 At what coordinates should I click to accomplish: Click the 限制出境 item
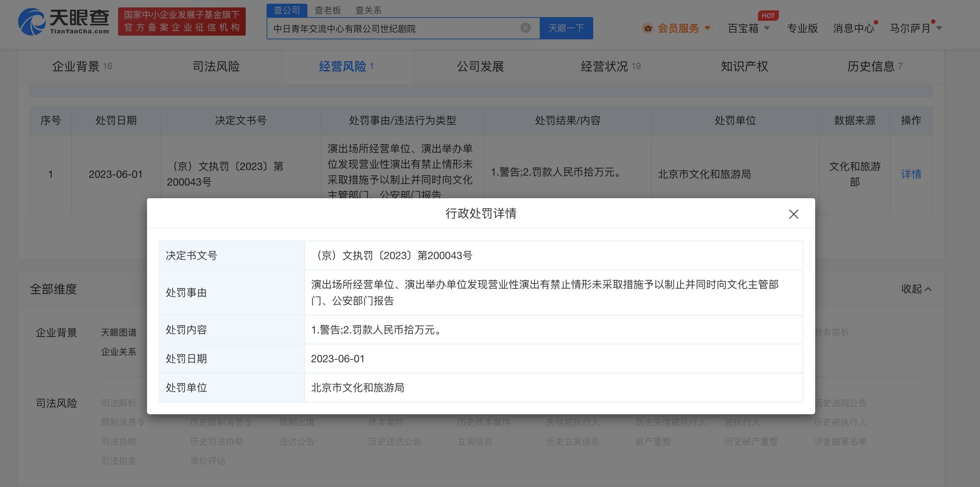coord(297,422)
